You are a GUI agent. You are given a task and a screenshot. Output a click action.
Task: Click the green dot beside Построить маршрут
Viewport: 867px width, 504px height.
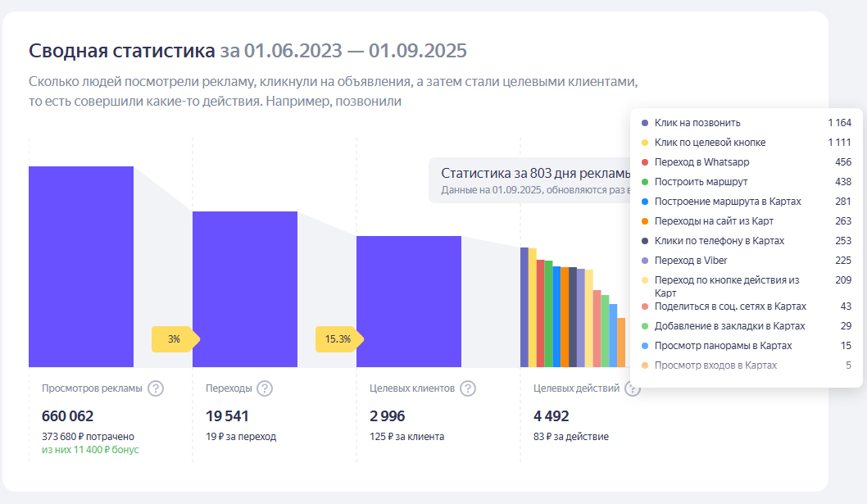click(x=645, y=182)
